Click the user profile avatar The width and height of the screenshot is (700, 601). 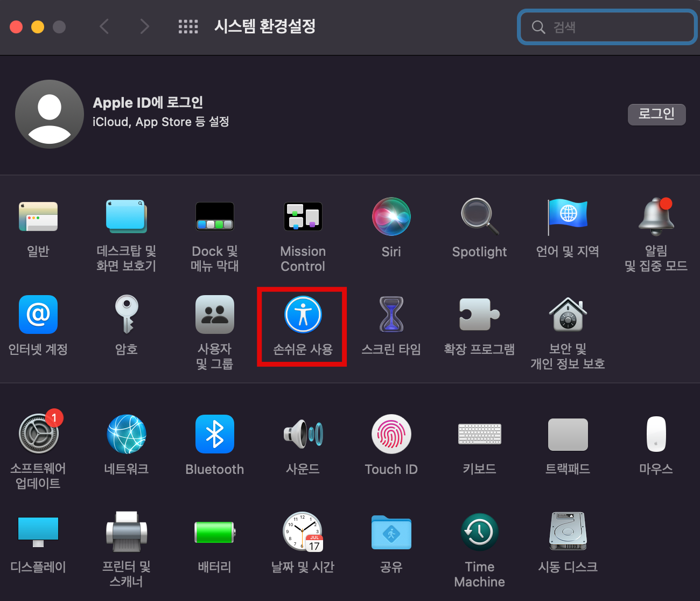click(x=50, y=114)
